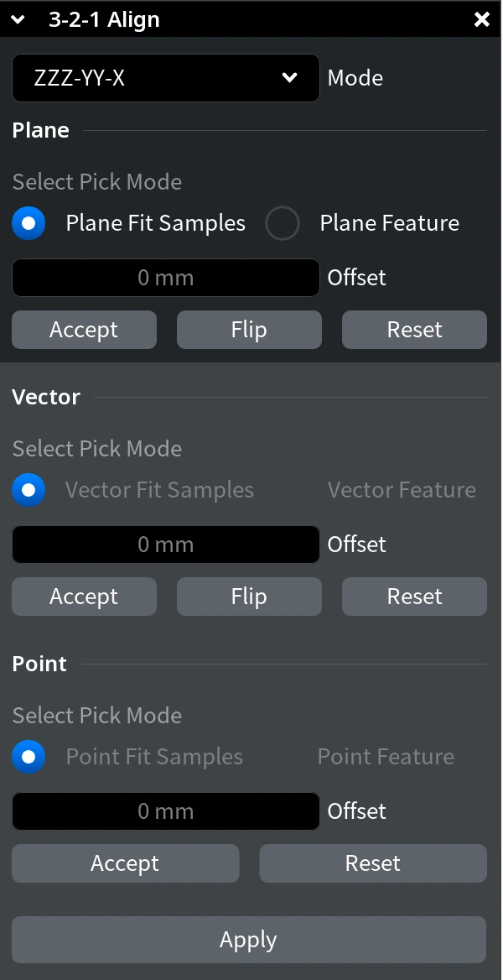503x980 pixels.
Task: Reset the Vector selection
Action: [414, 597]
